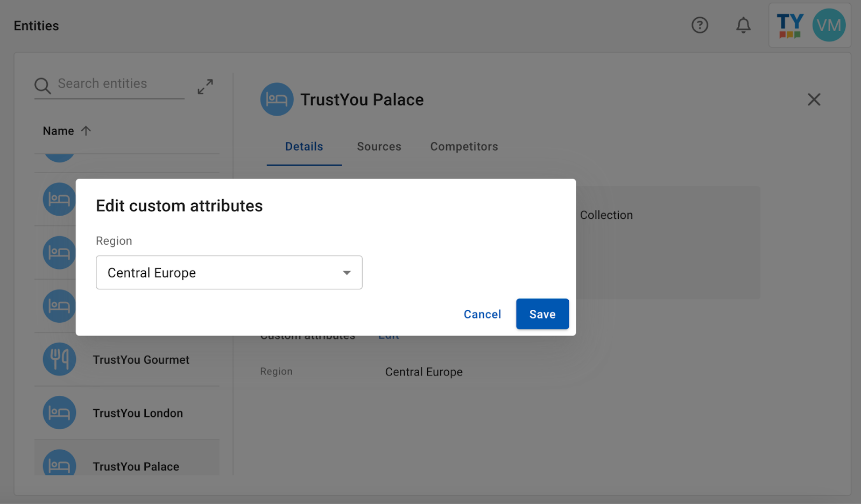Switch to the Sources tab
Image resolution: width=861 pixels, height=504 pixels.
pyautogui.click(x=379, y=147)
